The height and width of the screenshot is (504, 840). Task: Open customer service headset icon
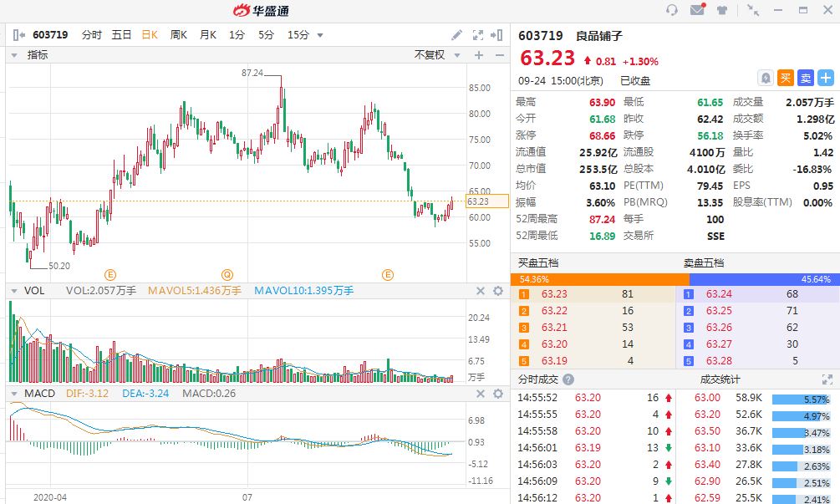tap(672, 10)
